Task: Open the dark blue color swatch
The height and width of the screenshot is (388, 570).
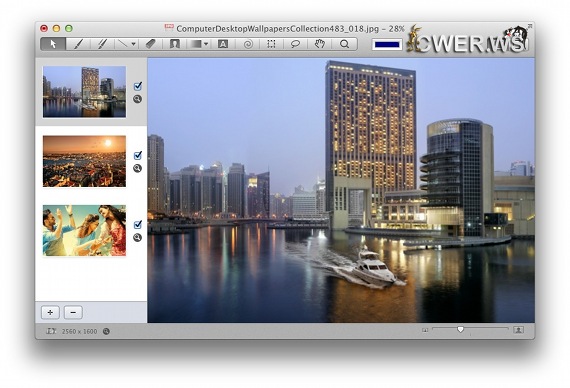Action: tap(387, 45)
